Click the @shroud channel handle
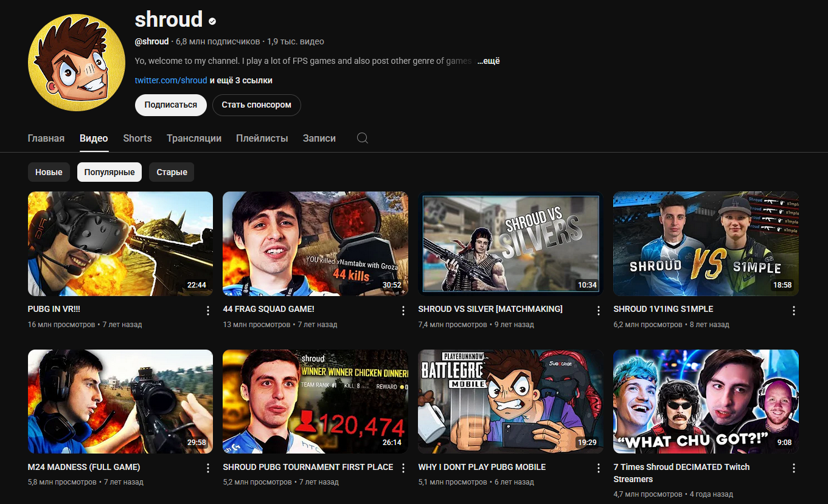Screen dimensions: 828x504 click(x=152, y=41)
